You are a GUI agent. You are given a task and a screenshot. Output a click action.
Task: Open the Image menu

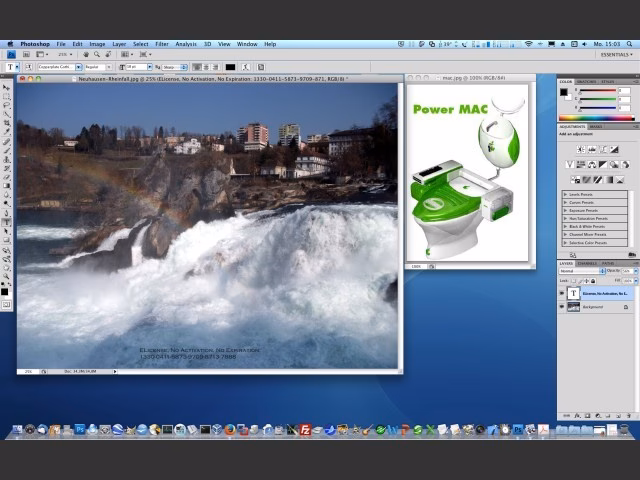click(x=97, y=44)
